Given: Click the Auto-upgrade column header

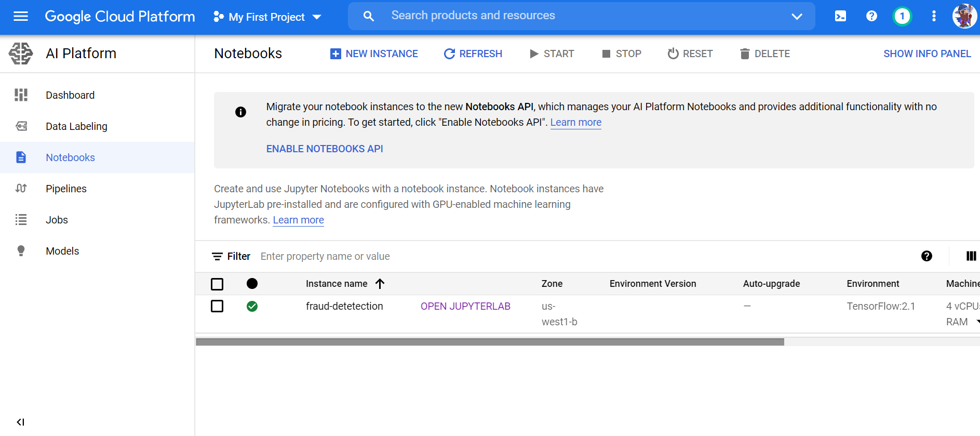Looking at the screenshot, I should [x=771, y=284].
